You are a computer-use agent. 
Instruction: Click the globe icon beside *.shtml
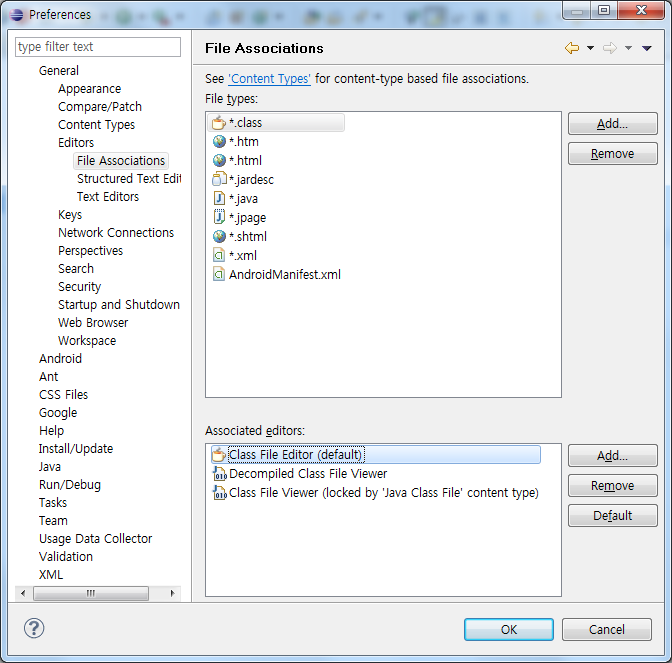[x=219, y=236]
